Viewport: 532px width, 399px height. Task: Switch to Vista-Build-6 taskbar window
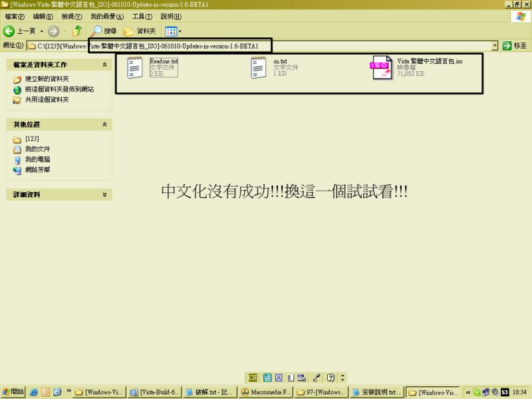(156, 392)
